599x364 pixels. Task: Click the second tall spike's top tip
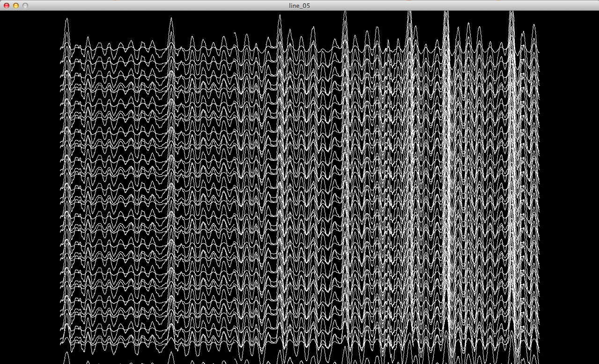[171, 19]
